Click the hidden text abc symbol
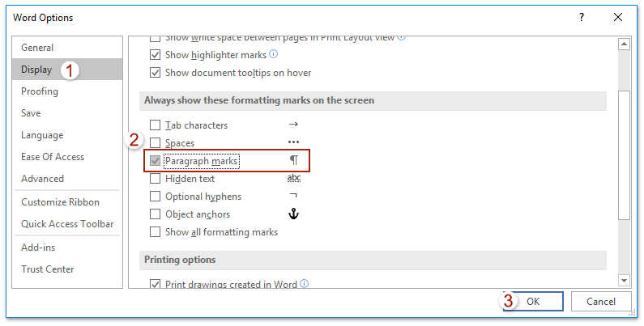Viewport: 644px width, 326px height. pos(293,179)
